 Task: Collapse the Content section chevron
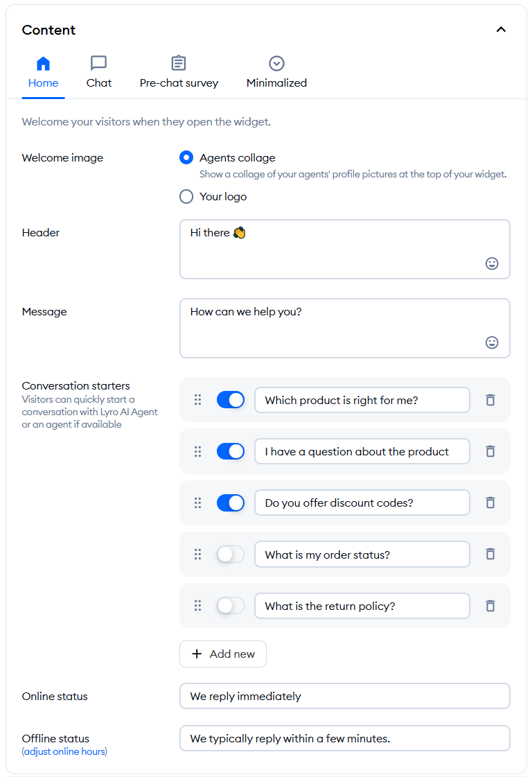tap(501, 30)
